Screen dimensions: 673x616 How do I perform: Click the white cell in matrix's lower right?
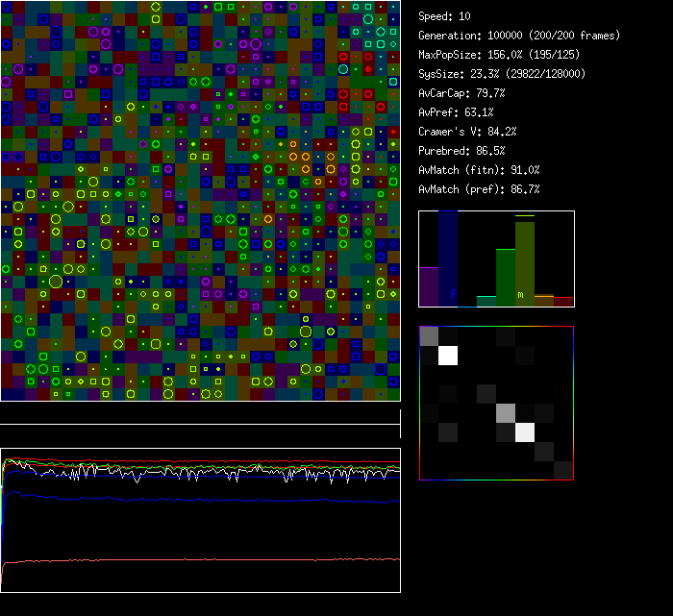click(x=525, y=432)
